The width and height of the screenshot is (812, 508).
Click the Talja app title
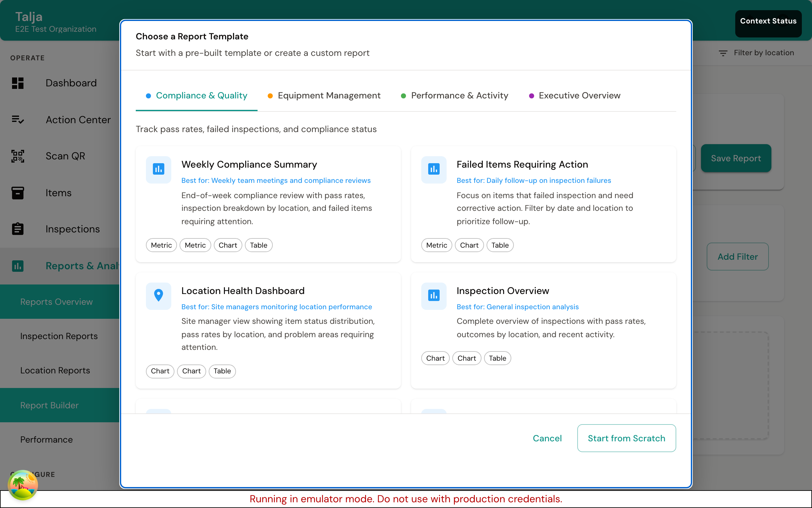click(29, 17)
